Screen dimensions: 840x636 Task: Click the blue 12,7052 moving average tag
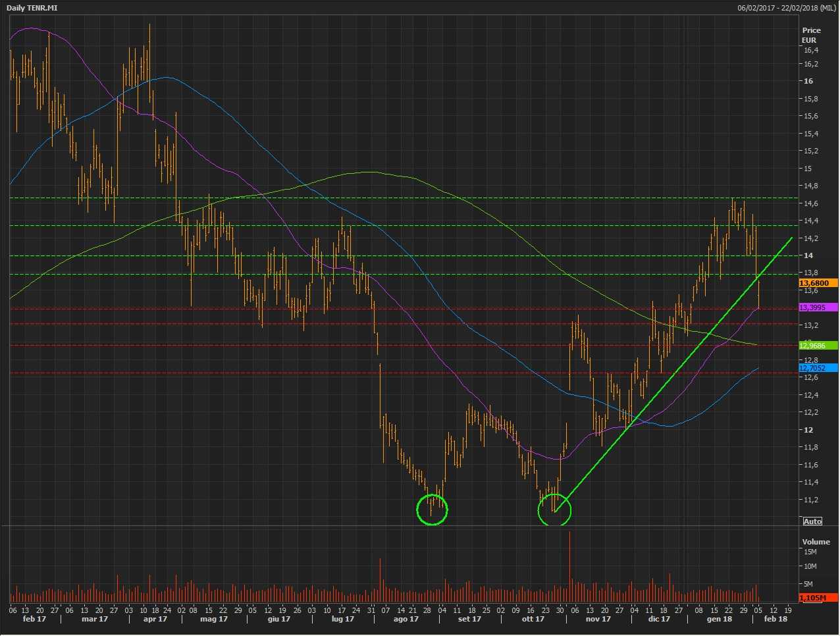pyautogui.click(x=818, y=368)
